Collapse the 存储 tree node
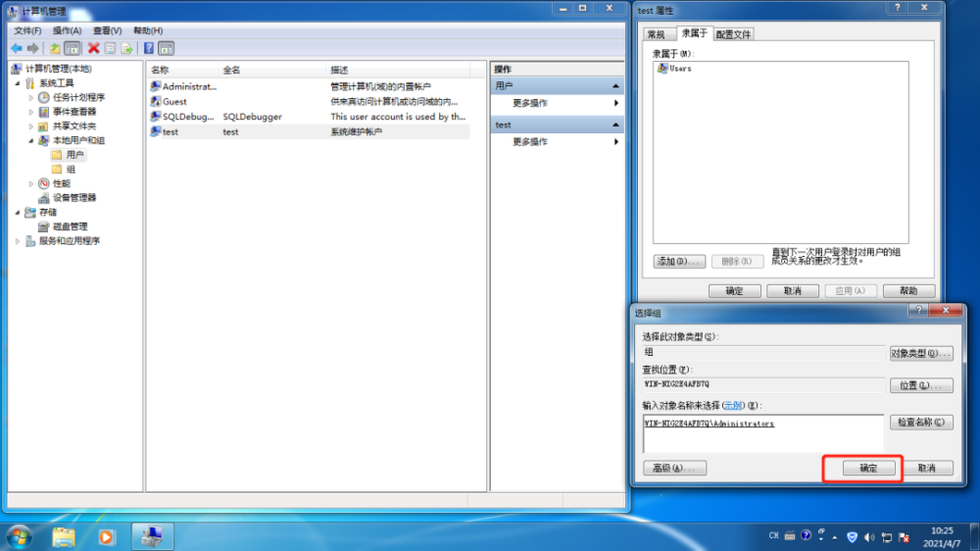Image resolution: width=980 pixels, height=551 pixels. [18, 212]
